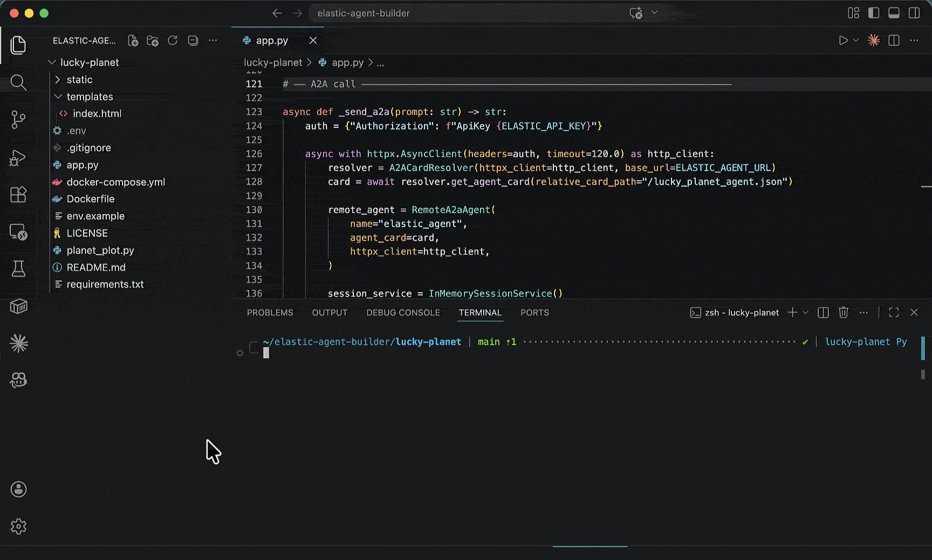The image size is (932, 560).
Task: Open the new terminal profile dropdown
Action: click(805, 313)
